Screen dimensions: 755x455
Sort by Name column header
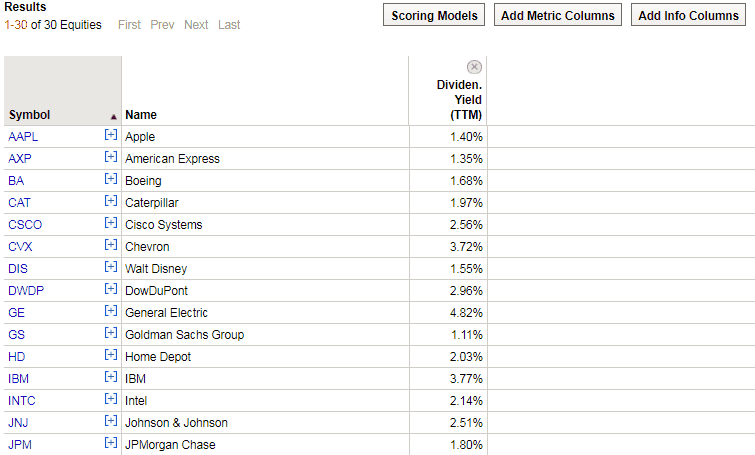point(141,115)
